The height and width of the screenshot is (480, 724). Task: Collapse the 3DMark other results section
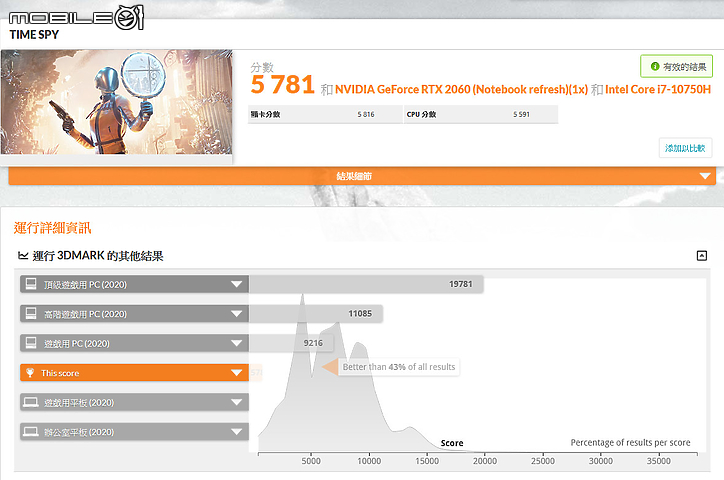pyautogui.click(x=701, y=255)
